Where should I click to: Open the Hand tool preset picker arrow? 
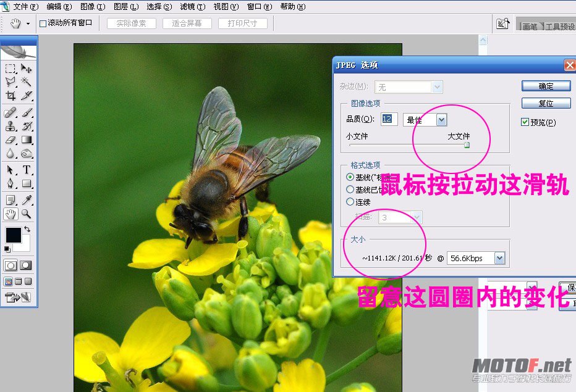coord(28,23)
